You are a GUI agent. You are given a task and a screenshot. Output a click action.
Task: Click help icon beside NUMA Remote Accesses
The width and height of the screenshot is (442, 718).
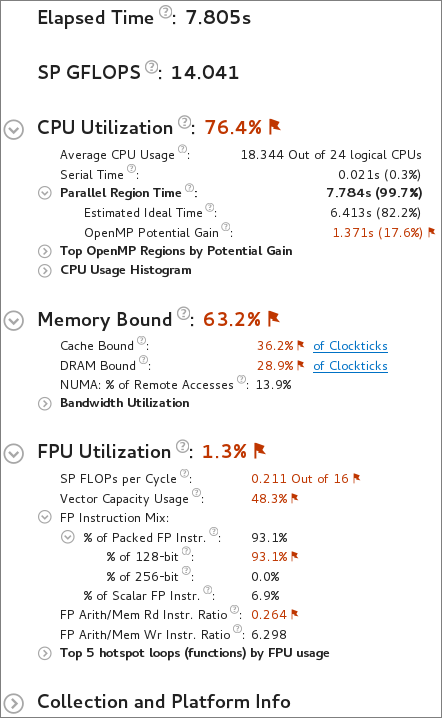coord(241,379)
